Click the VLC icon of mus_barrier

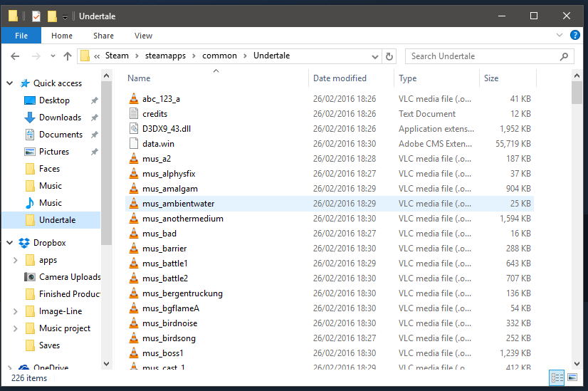click(133, 249)
